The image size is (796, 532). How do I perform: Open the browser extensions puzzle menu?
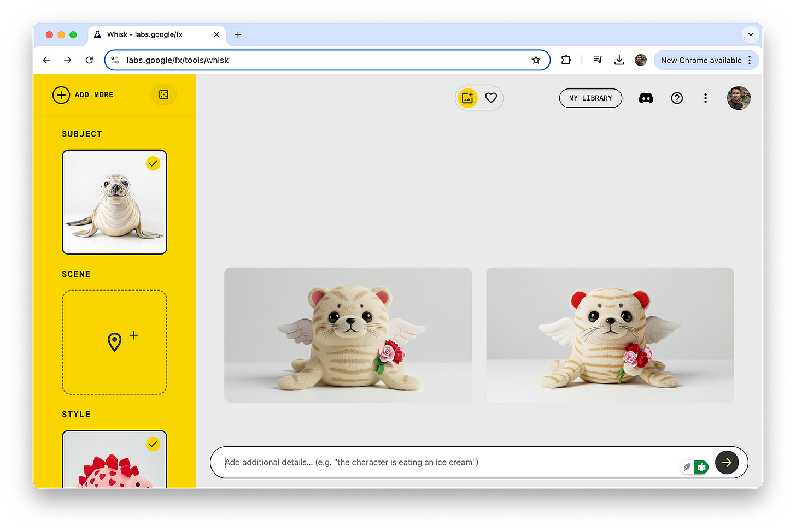tap(566, 60)
